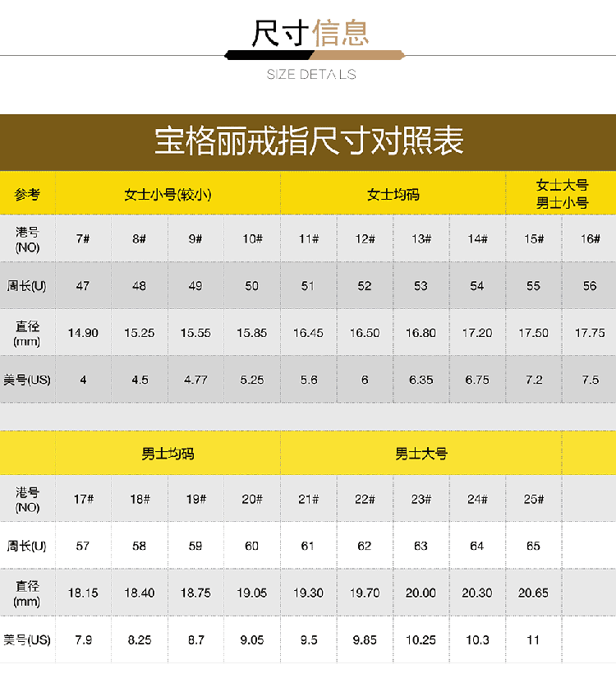Click US size value 8.25
Screen dimensions: 616x697
(140, 640)
